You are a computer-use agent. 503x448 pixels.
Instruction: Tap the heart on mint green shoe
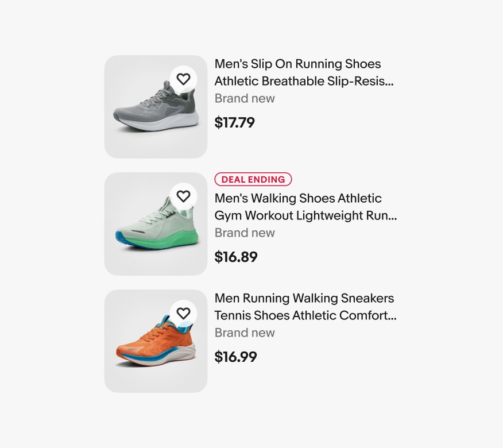(x=183, y=196)
